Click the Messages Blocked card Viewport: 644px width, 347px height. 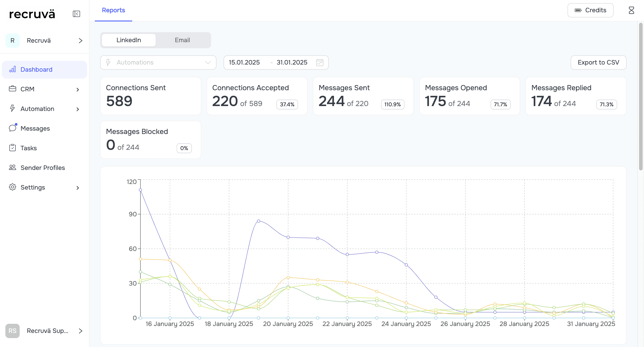click(151, 140)
